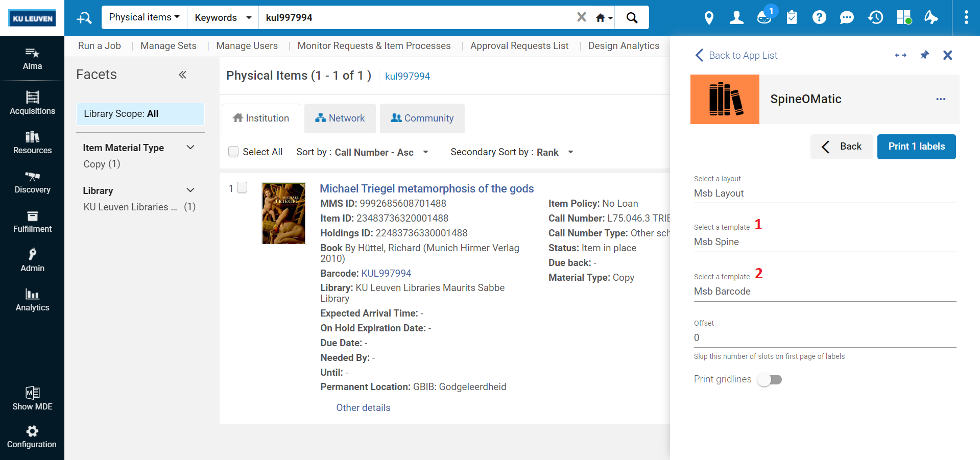Go Back to App List
Screen dimensions: 980x460
tap(736, 55)
